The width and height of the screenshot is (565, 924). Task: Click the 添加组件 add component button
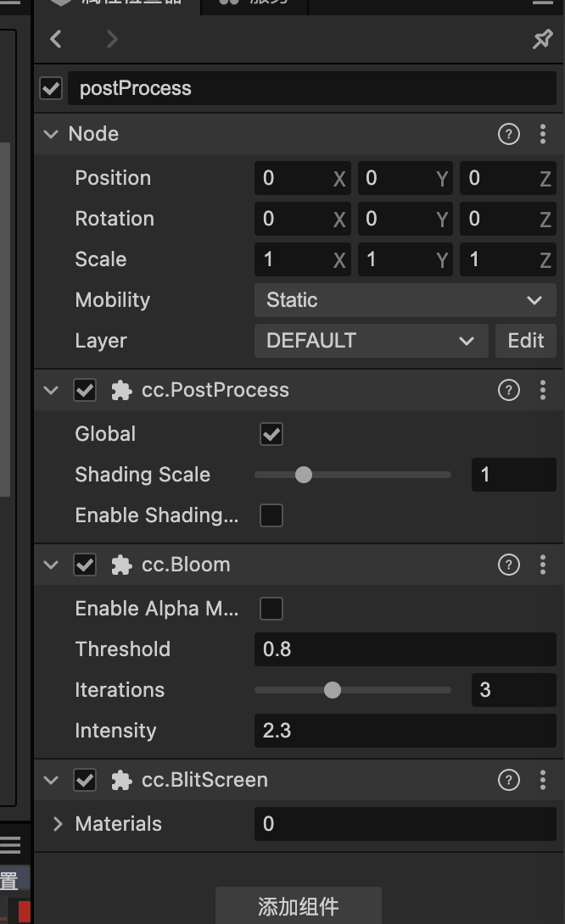(x=298, y=906)
